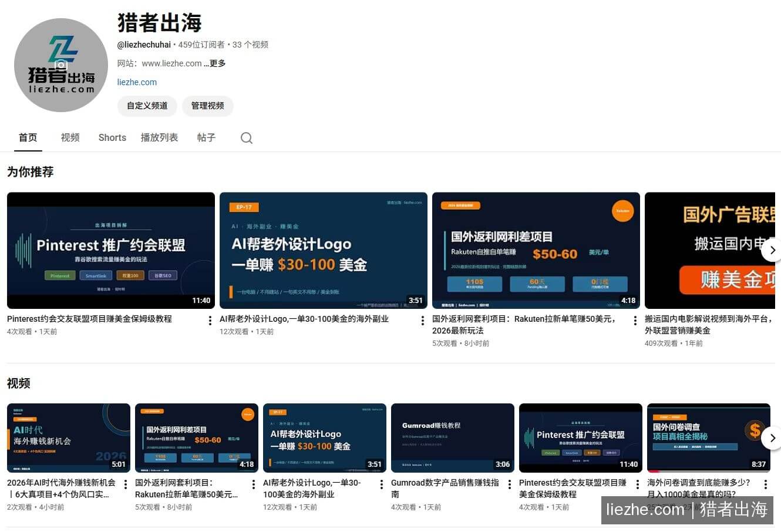781x532 pixels.
Task: Click the 33 个视频 count text
Action: click(250, 45)
